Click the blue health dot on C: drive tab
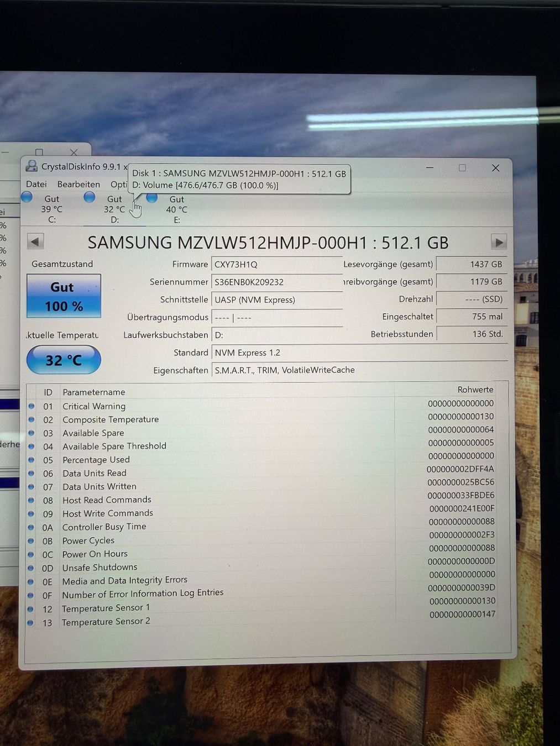The image size is (560, 746). [27, 197]
